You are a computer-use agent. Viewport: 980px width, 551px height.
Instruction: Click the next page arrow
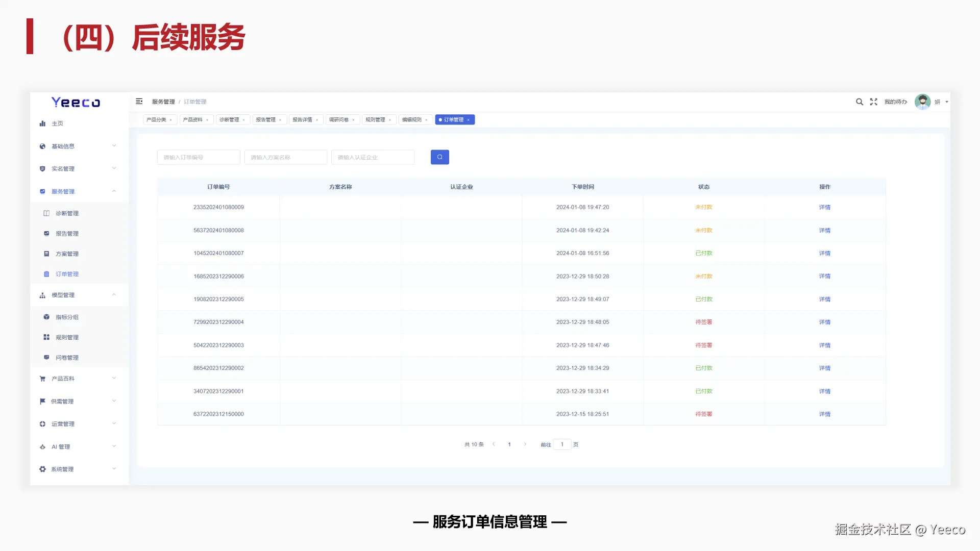525,444
